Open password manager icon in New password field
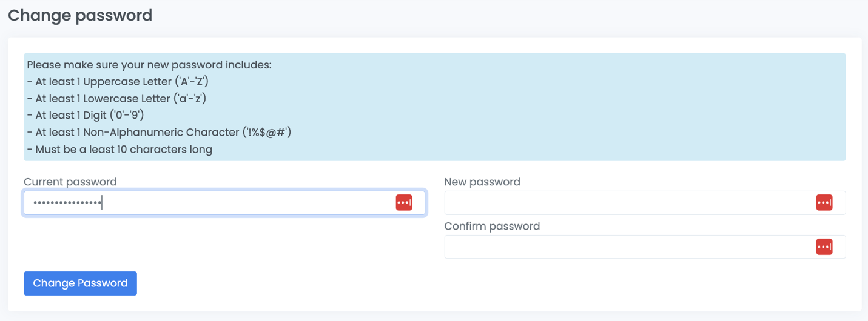The width and height of the screenshot is (868, 321). (824, 203)
